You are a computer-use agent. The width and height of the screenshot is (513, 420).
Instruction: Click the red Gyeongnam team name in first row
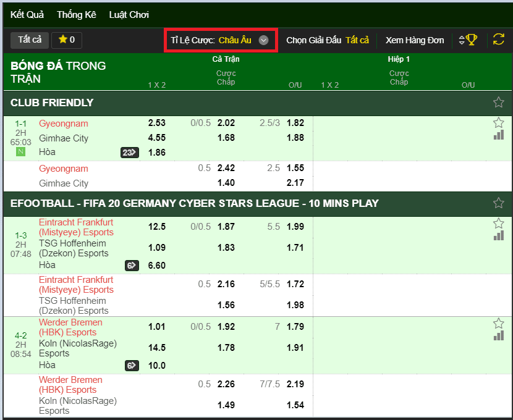(x=64, y=124)
